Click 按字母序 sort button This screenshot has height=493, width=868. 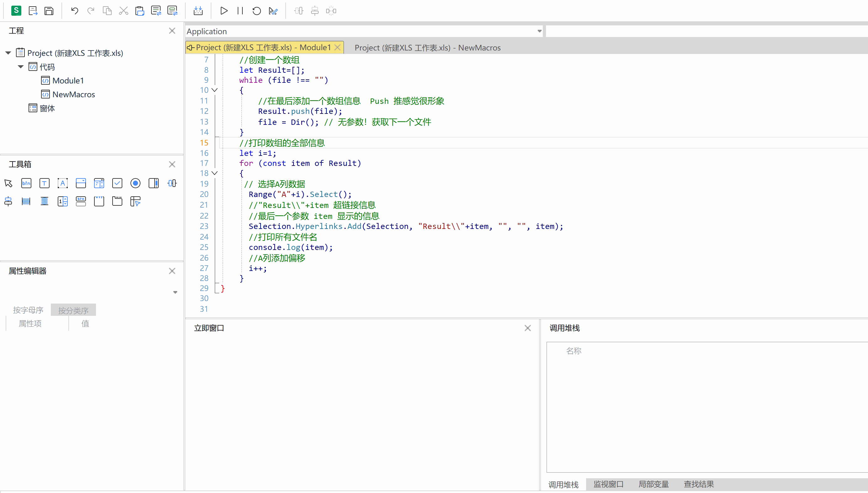coord(28,310)
